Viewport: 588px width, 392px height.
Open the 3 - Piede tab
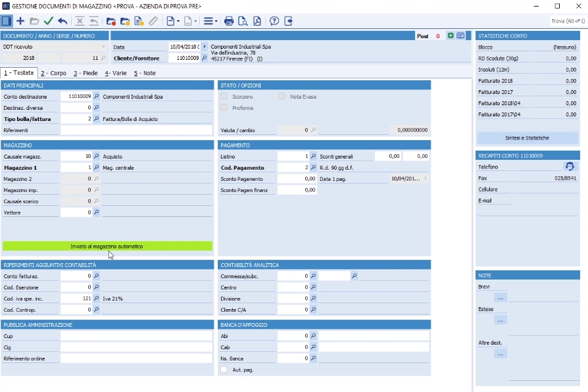(x=86, y=73)
